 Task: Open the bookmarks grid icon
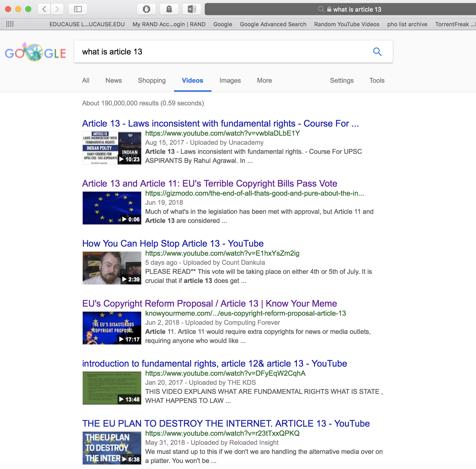pyautogui.click(x=10, y=24)
